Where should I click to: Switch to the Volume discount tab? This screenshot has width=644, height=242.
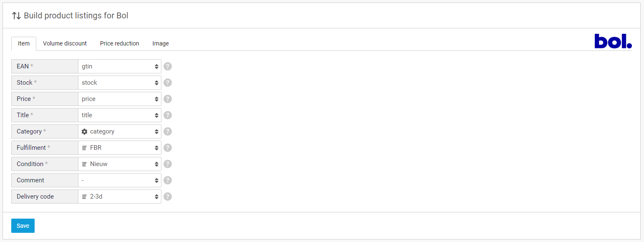[65, 43]
